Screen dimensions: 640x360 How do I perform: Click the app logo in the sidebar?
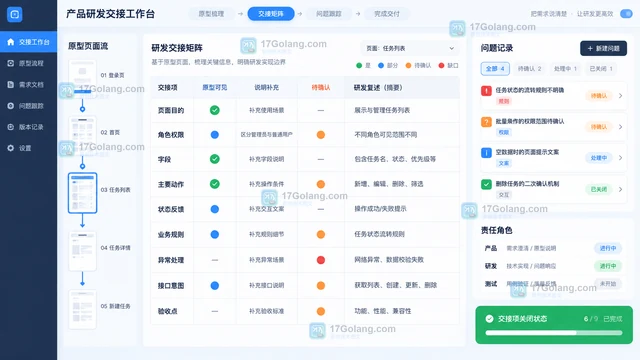tap(15, 14)
